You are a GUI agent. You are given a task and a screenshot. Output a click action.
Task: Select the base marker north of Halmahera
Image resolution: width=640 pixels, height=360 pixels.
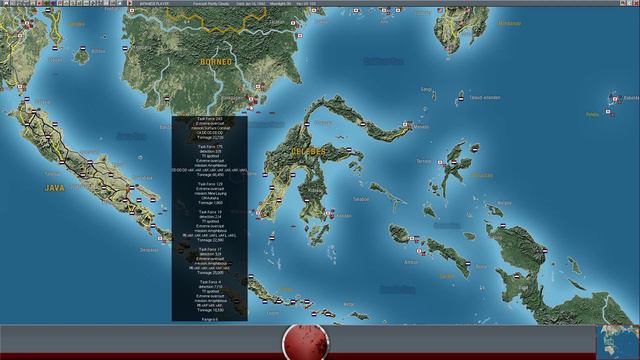click(x=476, y=149)
